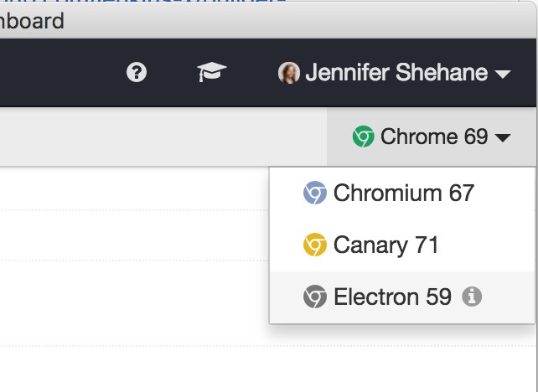Click the Chrome 69 text label

pyautogui.click(x=433, y=137)
